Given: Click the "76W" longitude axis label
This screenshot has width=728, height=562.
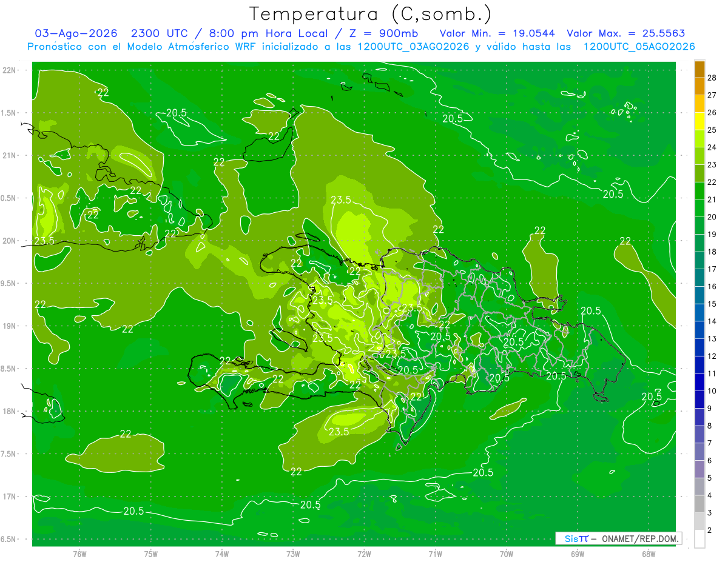Looking at the screenshot, I should click(79, 554).
